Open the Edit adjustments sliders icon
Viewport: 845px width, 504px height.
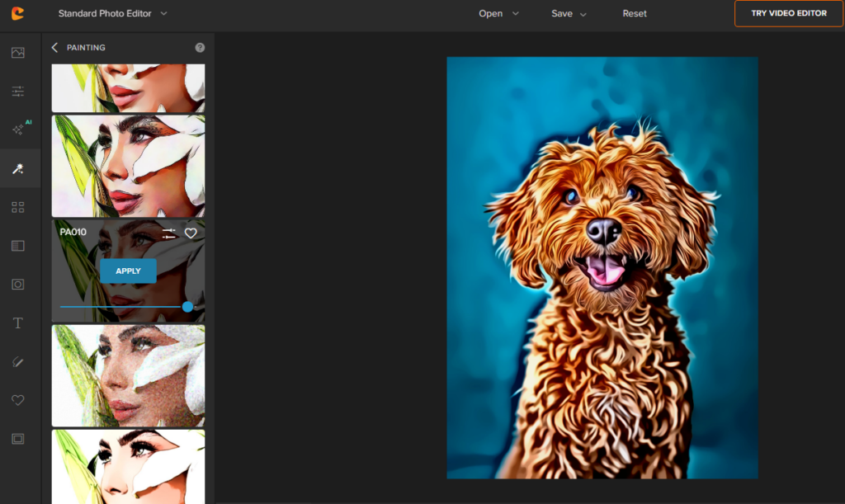[18, 91]
